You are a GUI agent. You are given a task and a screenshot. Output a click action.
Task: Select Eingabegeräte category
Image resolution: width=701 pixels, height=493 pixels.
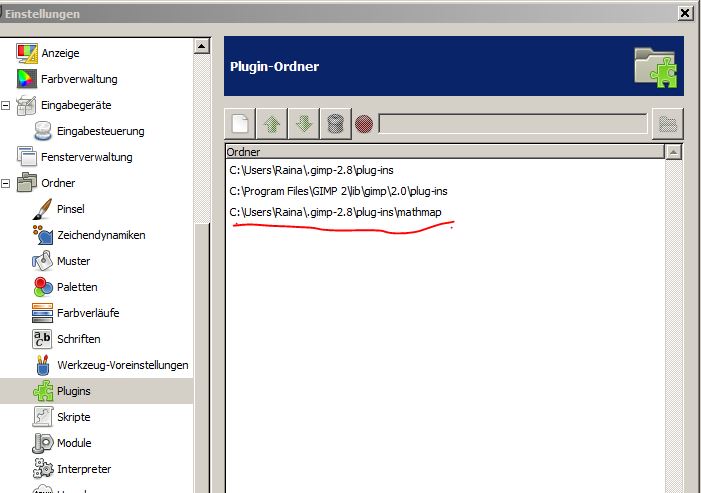pyautogui.click(x=76, y=105)
